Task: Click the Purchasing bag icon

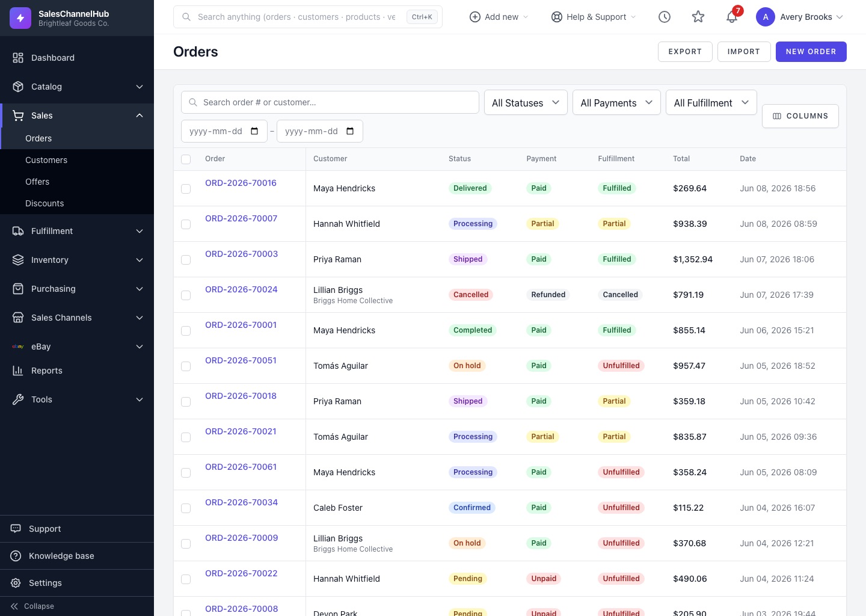Action: [x=18, y=289]
